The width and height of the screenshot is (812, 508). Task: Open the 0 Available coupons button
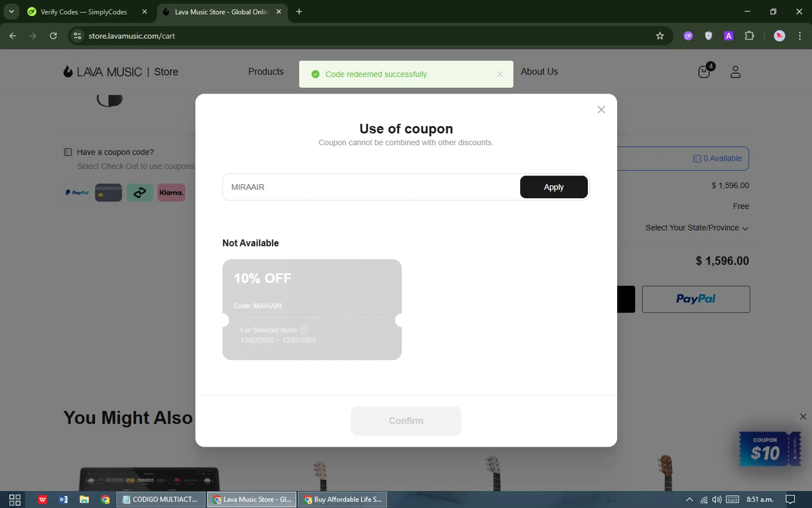coord(717,158)
